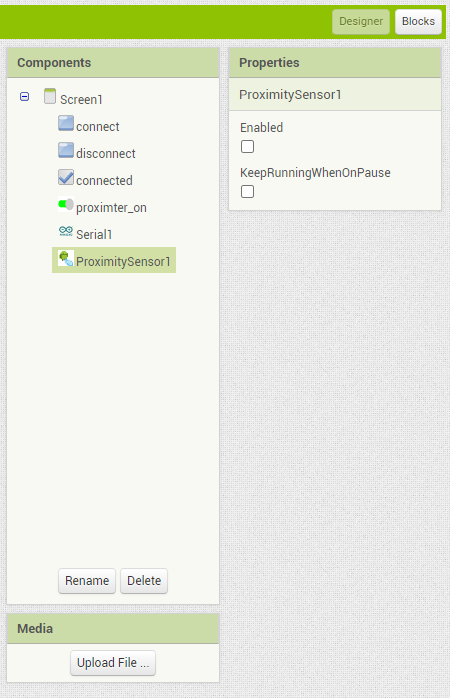450x698 pixels.
Task: Click the proximter_on switch icon
Action: [x=66, y=204]
